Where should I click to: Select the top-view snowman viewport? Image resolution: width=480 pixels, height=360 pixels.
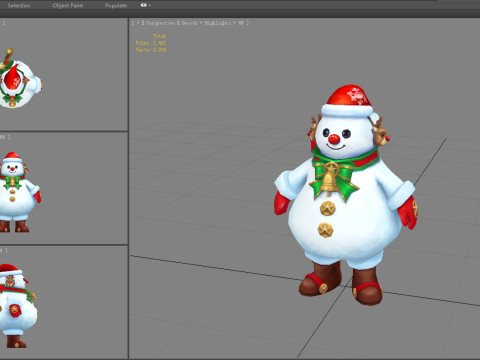click(x=64, y=74)
